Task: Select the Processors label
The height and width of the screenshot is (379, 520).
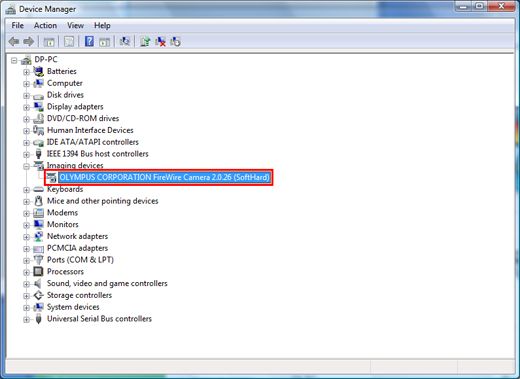Action: (65, 272)
